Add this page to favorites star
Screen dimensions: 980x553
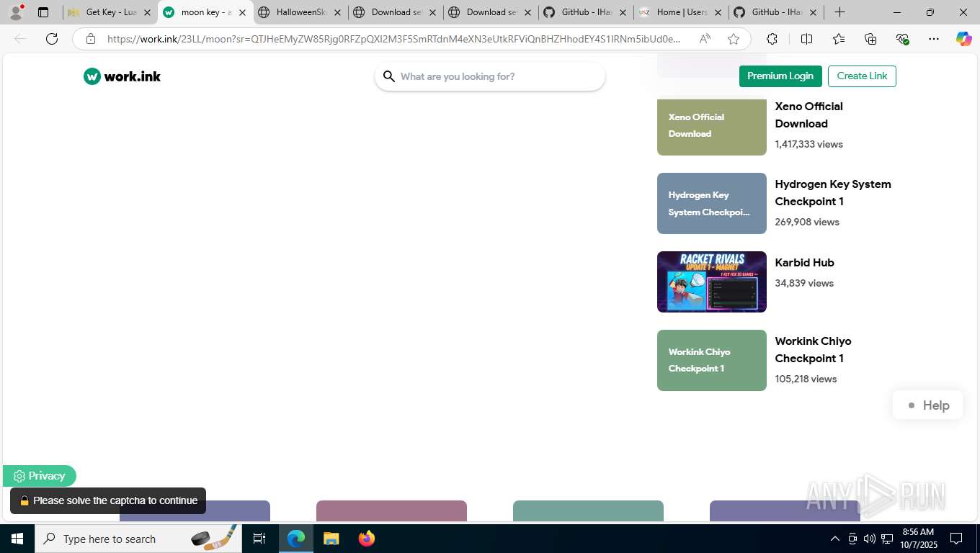[x=734, y=39]
